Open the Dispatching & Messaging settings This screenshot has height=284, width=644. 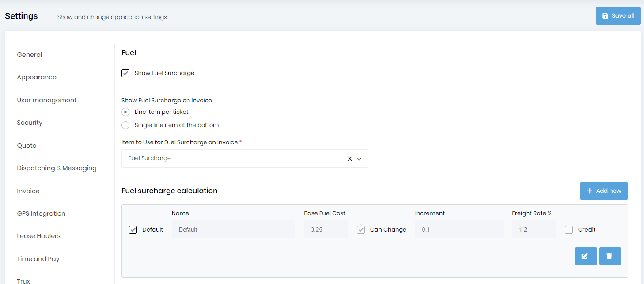coord(57,168)
